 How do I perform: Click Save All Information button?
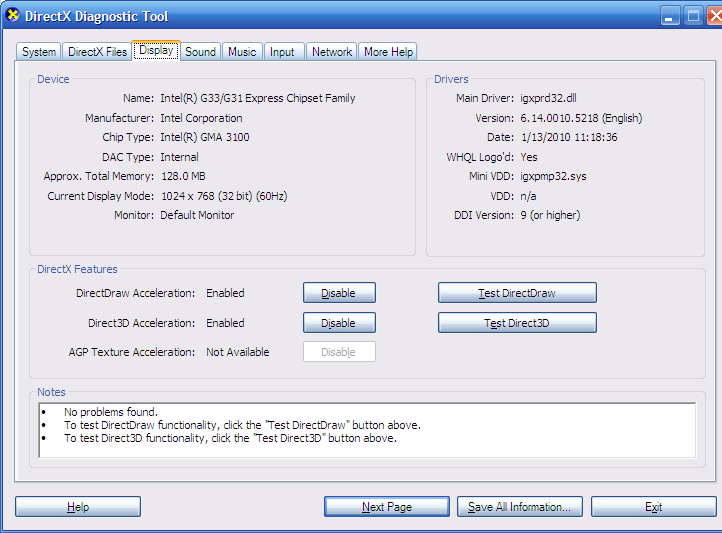click(x=520, y=506)
